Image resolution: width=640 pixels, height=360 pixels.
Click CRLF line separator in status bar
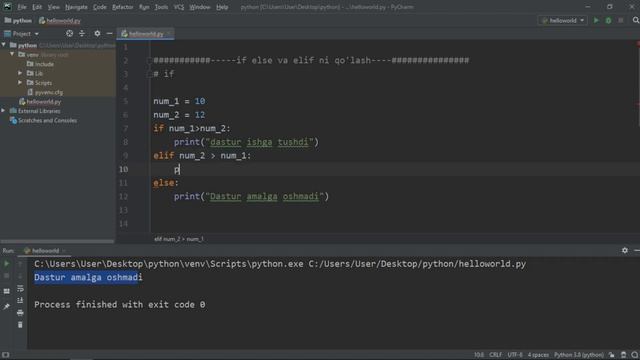coord(496,355)
